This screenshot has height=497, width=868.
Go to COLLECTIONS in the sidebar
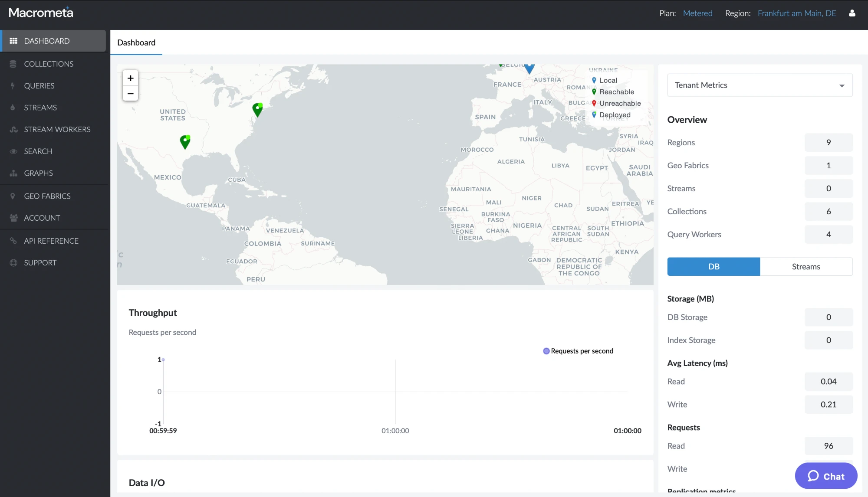point(49,64)
